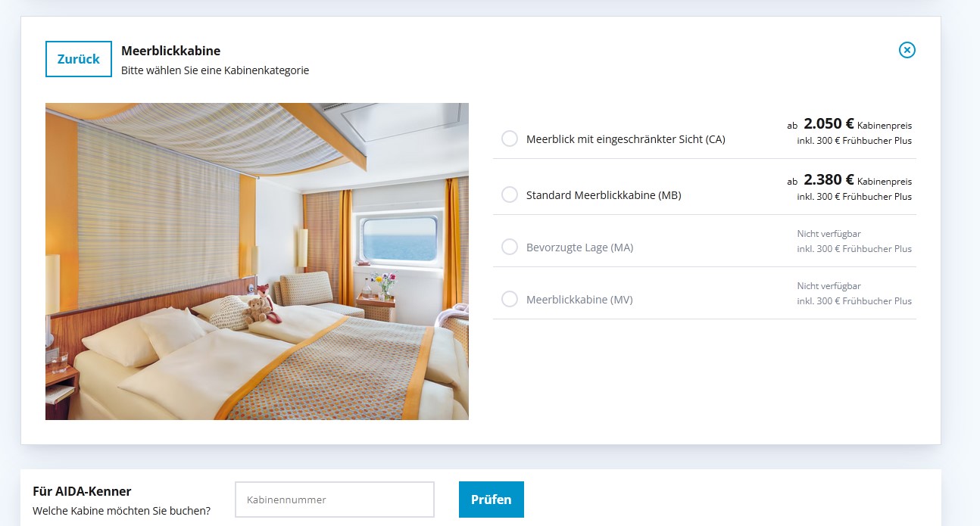This screenshot has height=526, width=980.
Task: Click the 'Standard Meerblickkabine (MB)' label text
Action: pos(604,195)
